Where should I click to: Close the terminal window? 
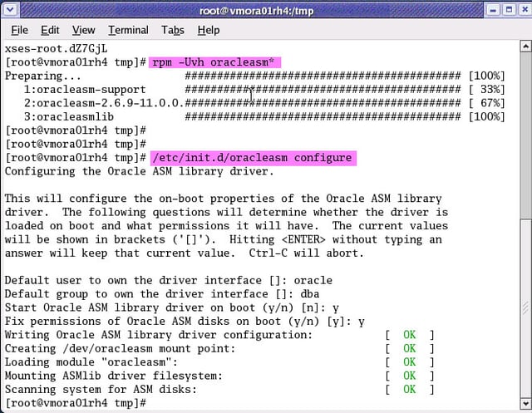[x=525, y=10]
